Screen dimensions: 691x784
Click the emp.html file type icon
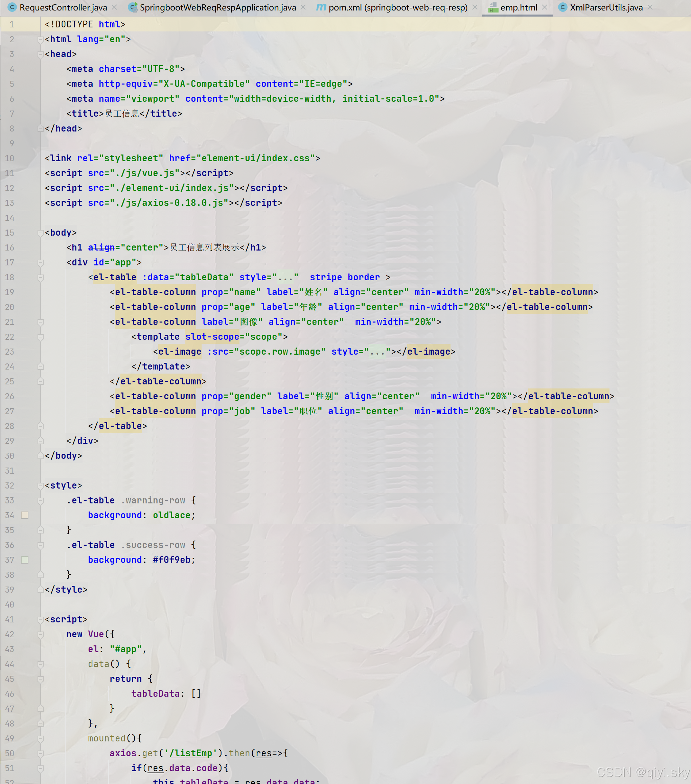(x=493, y=7)
